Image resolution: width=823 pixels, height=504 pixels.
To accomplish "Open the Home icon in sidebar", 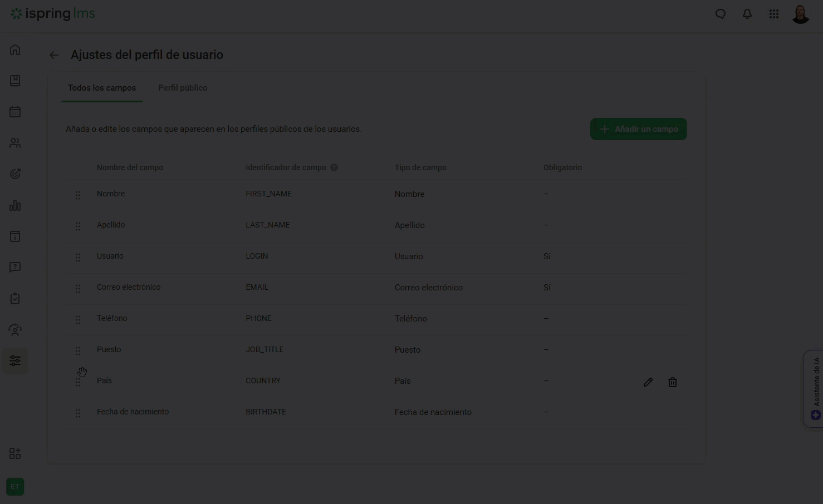I will (x=15, y=50).
